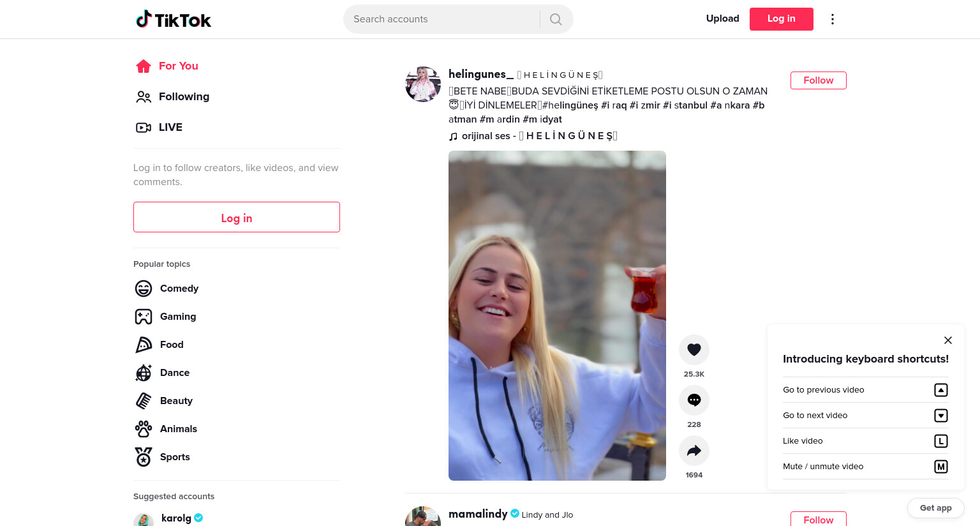Follow the helingunes_ account
This screenshot has height=526, width=980.
[819, 80]
